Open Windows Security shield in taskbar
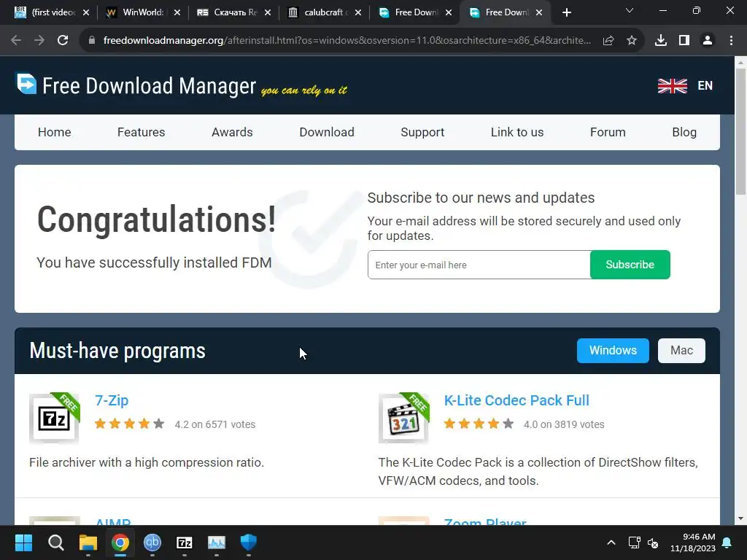This screenshot has width=747, height=560. pos(249,542)
